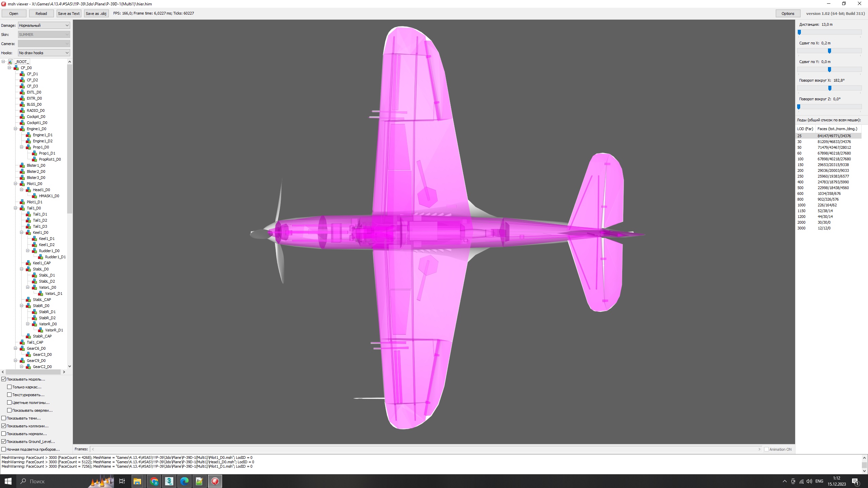The width and height of the screenshot is (868, 488).
Task: Open Google Chrome from the taskbar
Action: pos(154,481)
